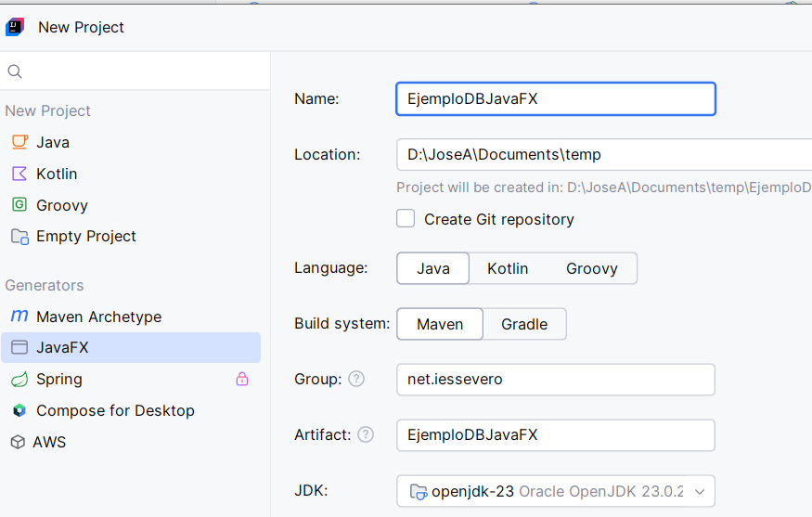Select Kotlin project type in sidebar

pyautogui.click(x=131, y=174)
